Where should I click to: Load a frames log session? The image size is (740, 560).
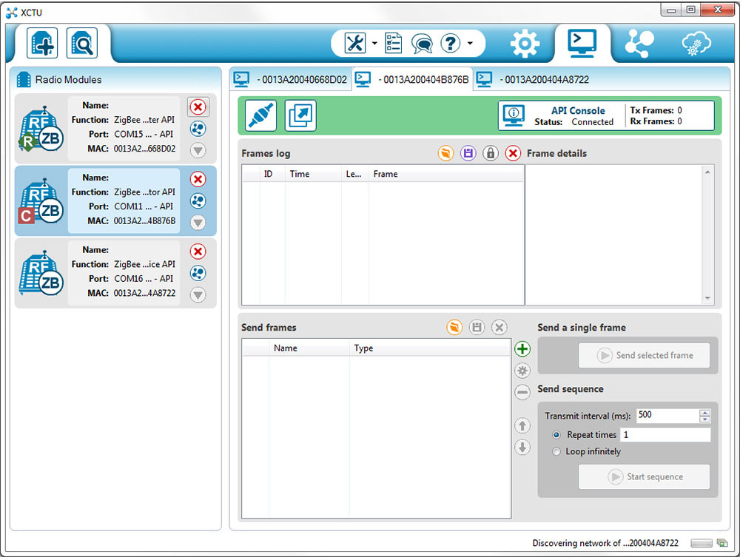[445, 153]
